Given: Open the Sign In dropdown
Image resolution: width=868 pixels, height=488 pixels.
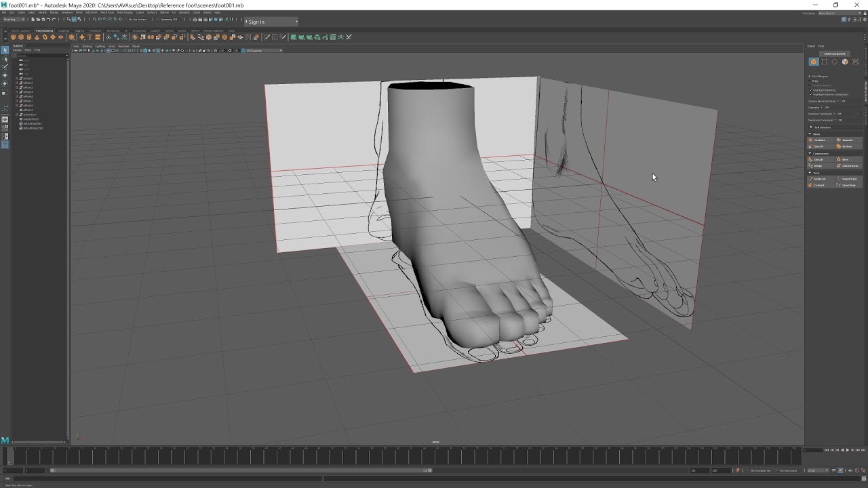Looking at the screenshot, I should pos(271,22).
